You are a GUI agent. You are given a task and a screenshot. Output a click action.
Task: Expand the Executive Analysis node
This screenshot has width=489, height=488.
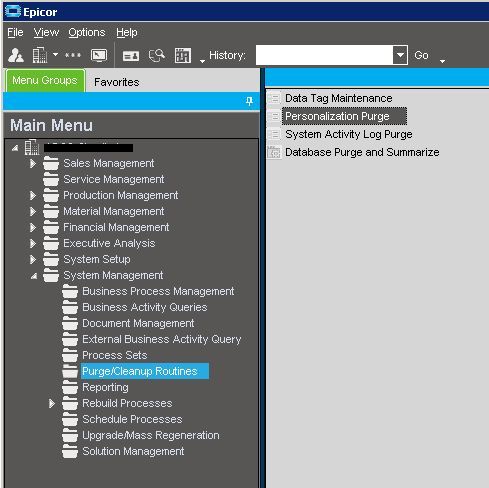[x=33, y=243]
